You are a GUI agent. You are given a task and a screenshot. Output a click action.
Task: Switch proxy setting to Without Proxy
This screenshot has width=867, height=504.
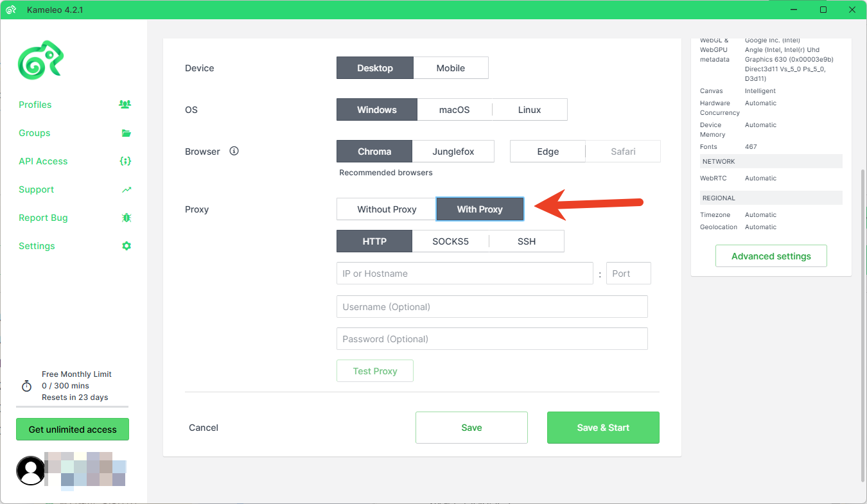click(387, 209)
